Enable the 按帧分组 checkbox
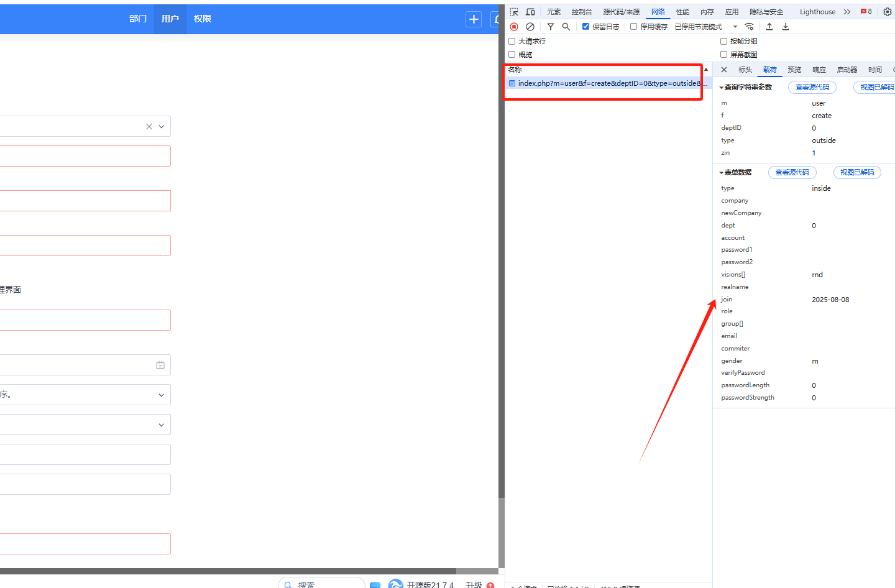895x588 pixels. [723, 41]
